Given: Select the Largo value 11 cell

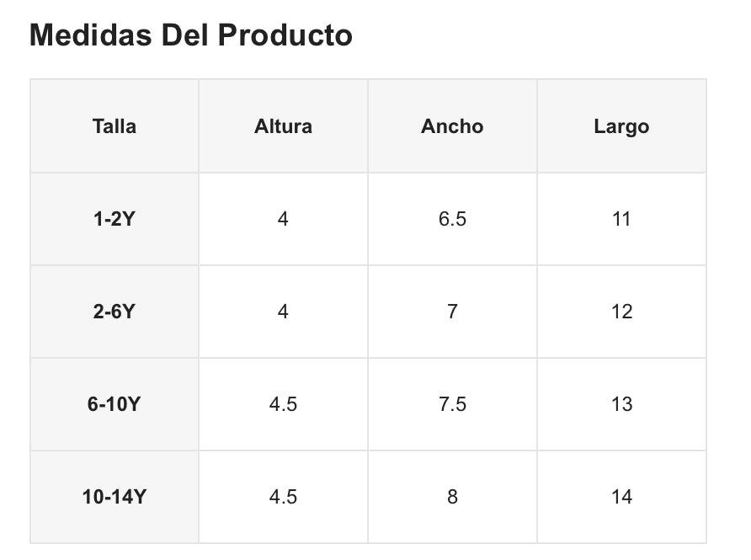Looking at the screenshot, I should pyautogui.click(x=621, y=219).
